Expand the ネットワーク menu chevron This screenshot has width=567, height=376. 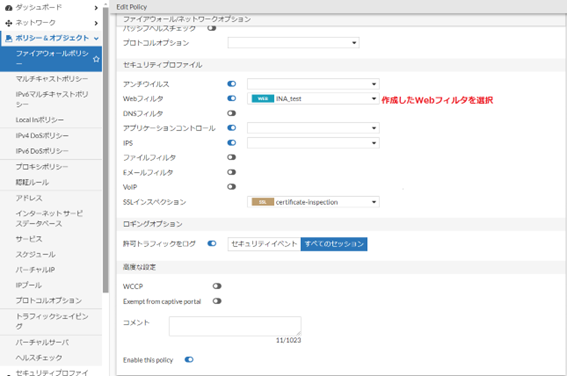coord(96,23)
